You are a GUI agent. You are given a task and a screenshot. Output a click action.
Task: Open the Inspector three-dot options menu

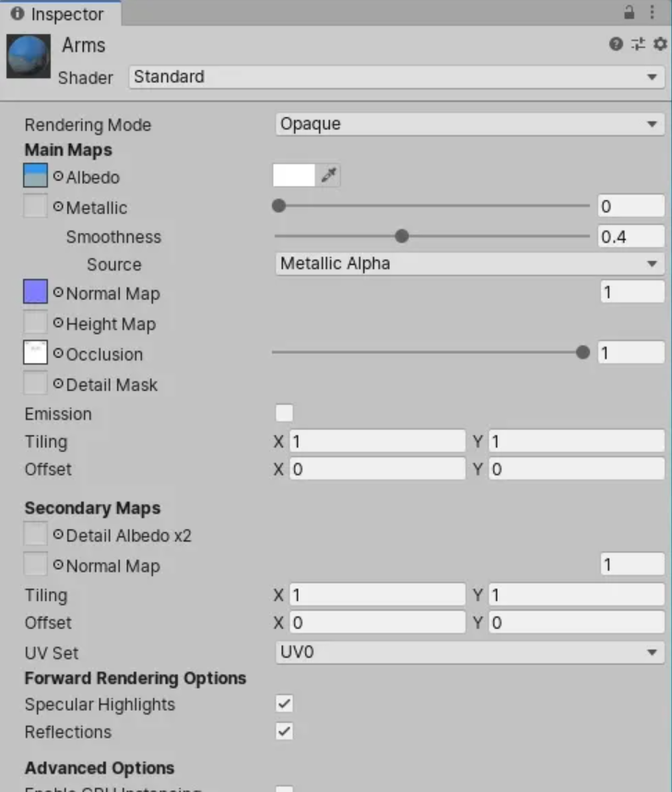coord(654,13)
